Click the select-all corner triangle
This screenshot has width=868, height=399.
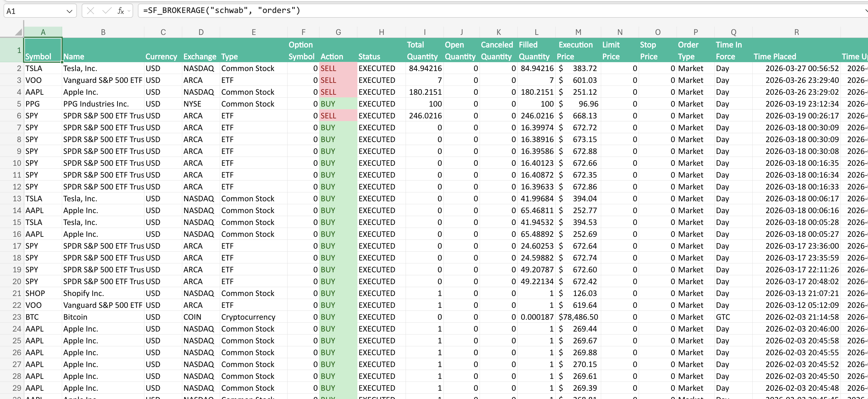pyautogui.click(x=18, y=32)
